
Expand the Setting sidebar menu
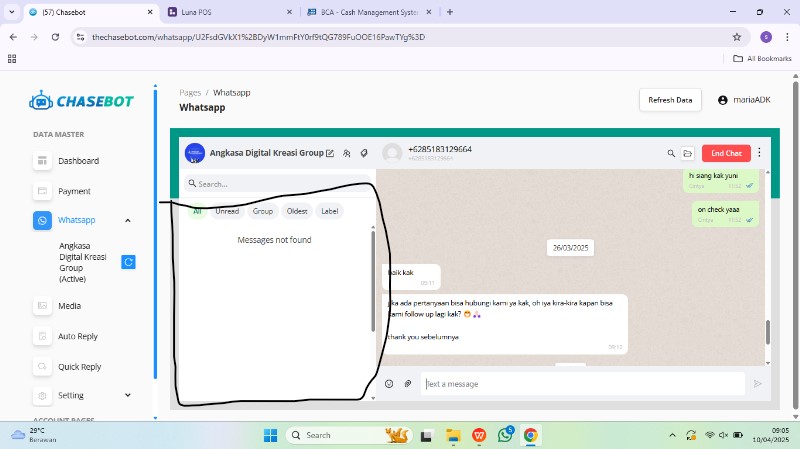pos(127,395)
